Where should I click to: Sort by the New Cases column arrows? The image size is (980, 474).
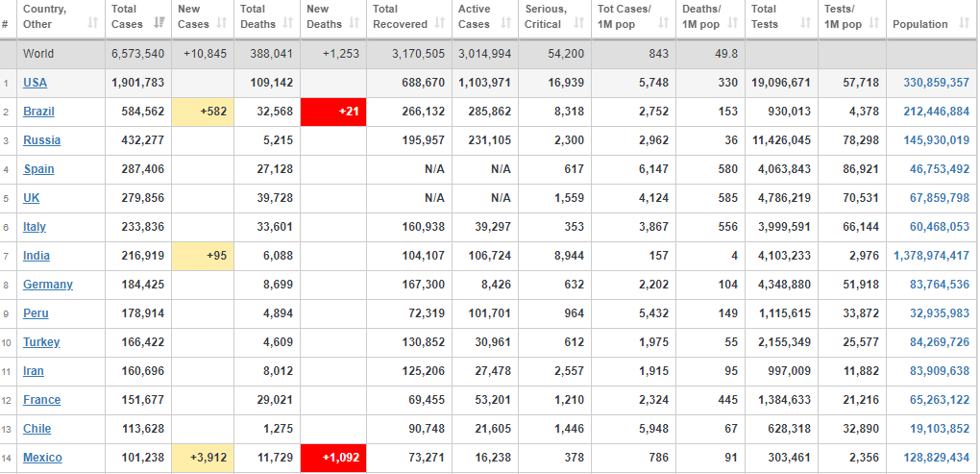click(221, 24)
